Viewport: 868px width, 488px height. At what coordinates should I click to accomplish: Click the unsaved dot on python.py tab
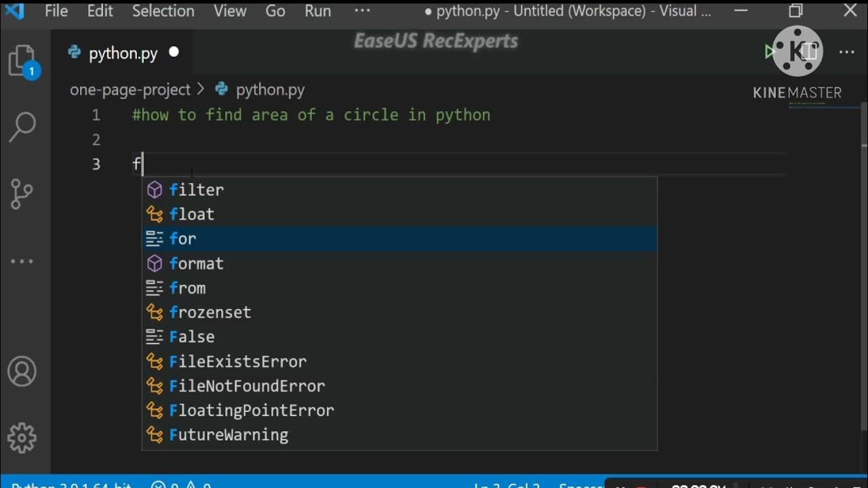coord(174,52)
